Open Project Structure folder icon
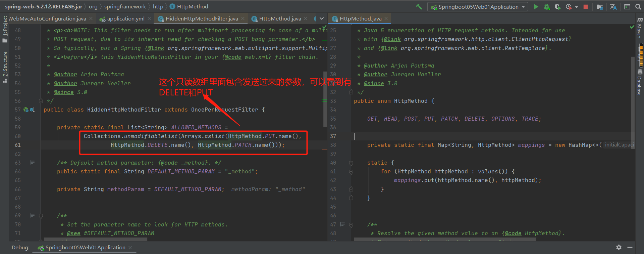644x254 pixels. click(x=600, y=7)
